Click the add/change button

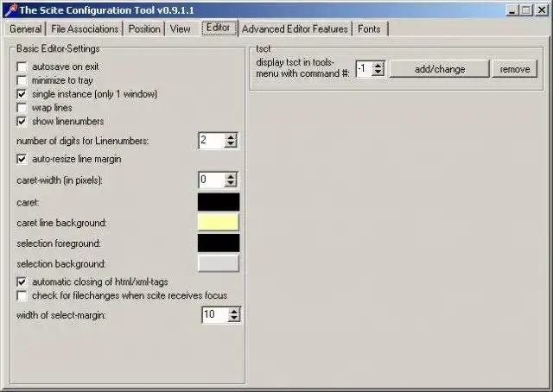(x=440, y=69)
